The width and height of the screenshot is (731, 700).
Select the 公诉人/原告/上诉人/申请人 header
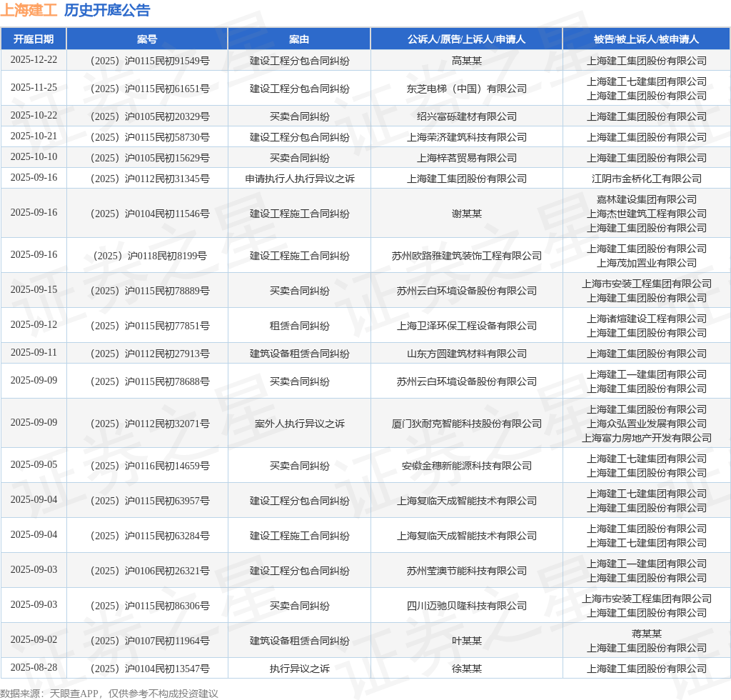click(467, 39)
